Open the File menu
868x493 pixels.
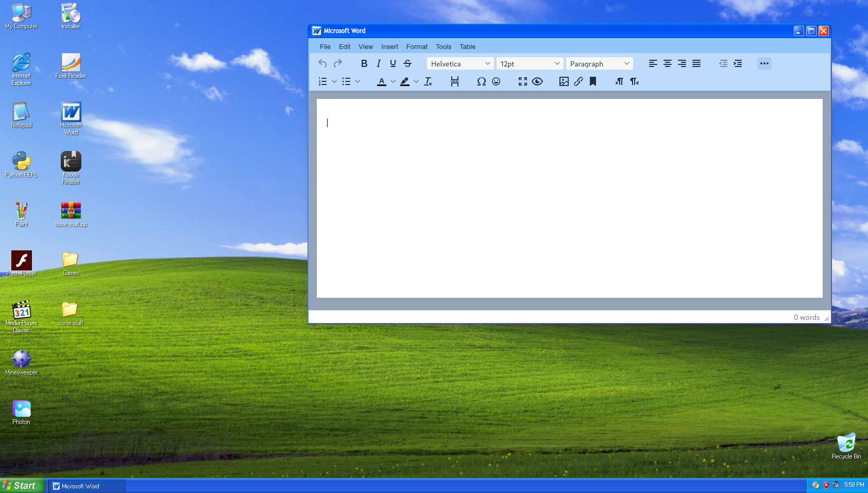coord(325,46)
